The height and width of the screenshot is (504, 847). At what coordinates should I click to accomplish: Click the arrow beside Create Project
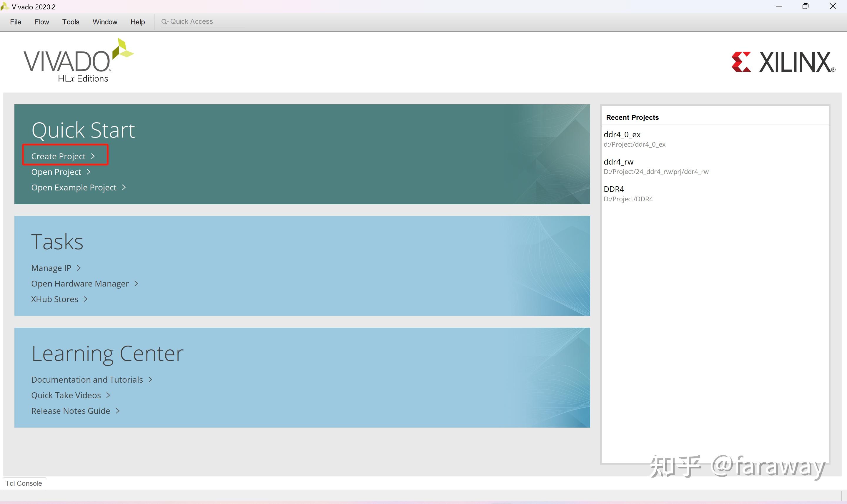point(93,156)
